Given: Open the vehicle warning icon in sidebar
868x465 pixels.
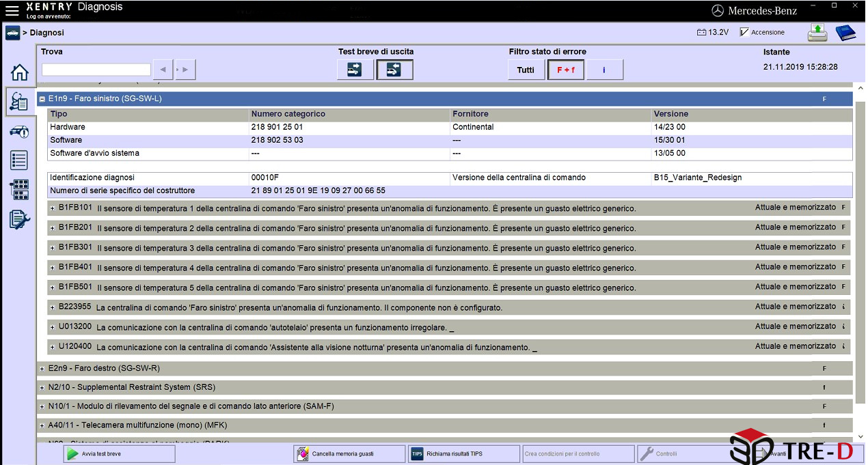Looking at the screenshot, I should (x=20, y=132).
